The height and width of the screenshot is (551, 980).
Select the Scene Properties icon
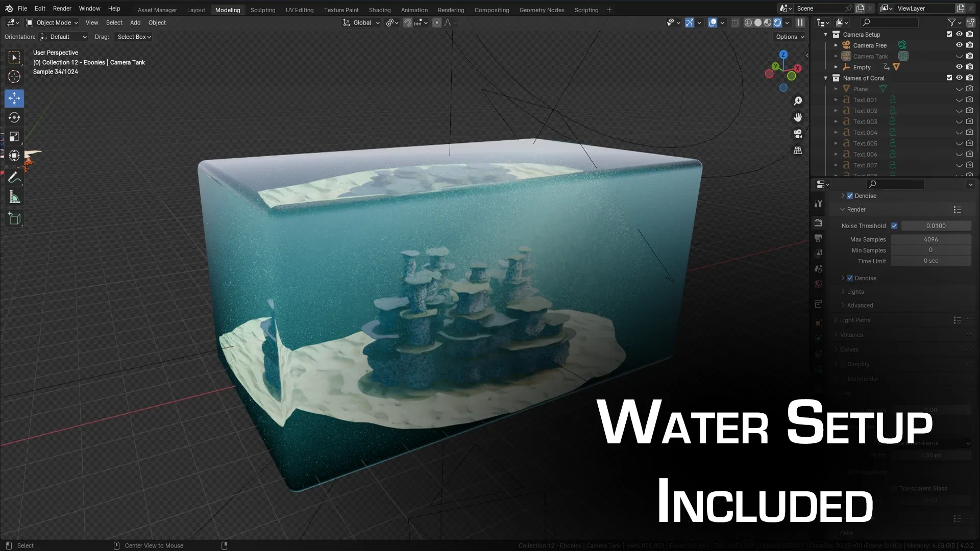(819, 269)
